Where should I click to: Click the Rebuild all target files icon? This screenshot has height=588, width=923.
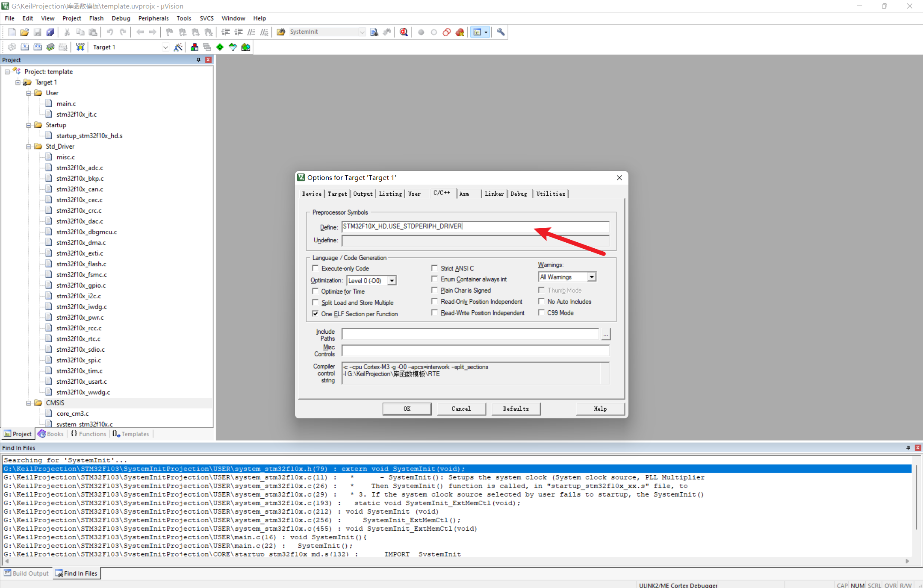[x=38, y=47]
